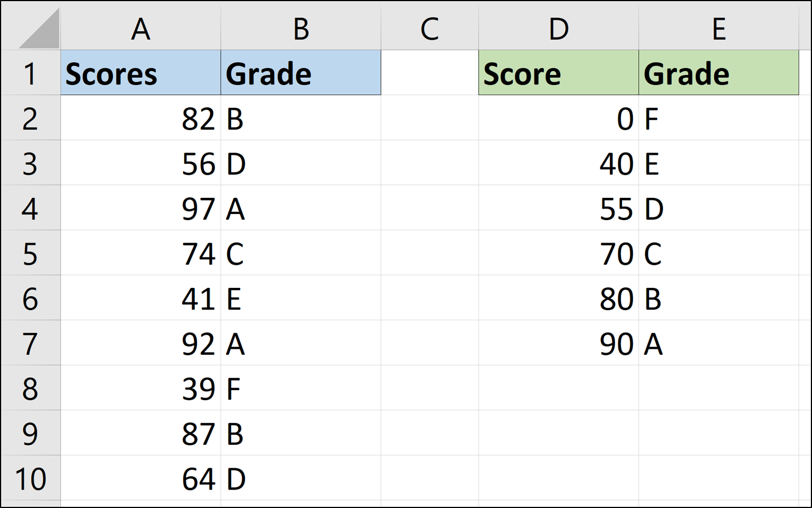Select the F grade cell beside 39
The width and height of the screenshot is (812, 508).
point(301,389)
